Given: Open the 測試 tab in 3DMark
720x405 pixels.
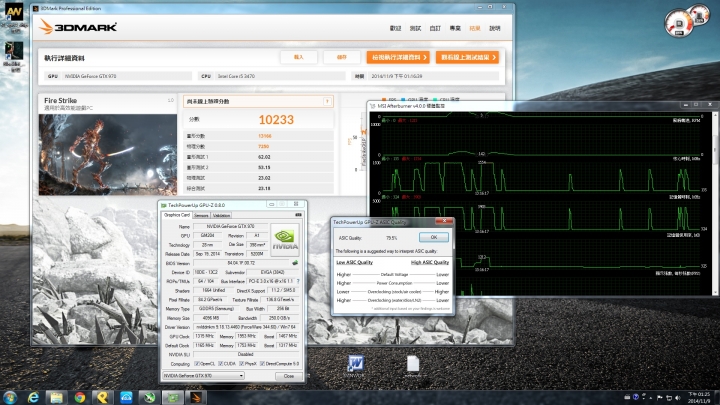Looking at the screenshot, I should (415, 28).
